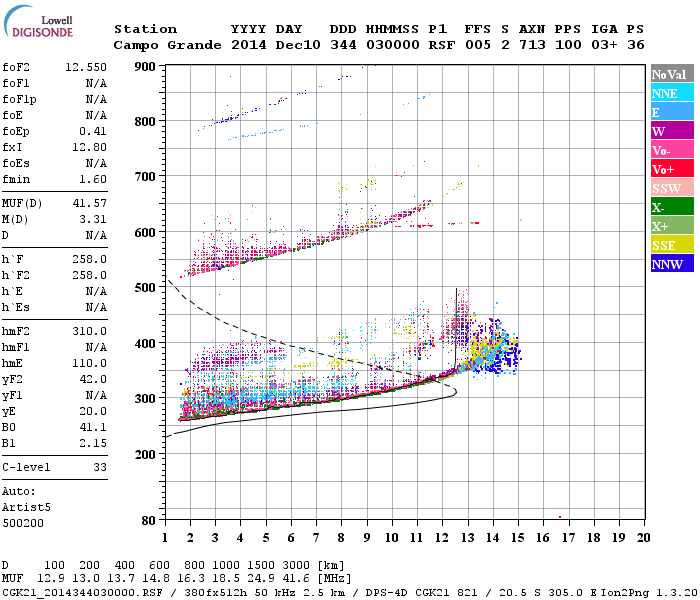Viewport: 700px width, 600px height.
Task: Click the C-level value 33
Action: click(100, 467)
